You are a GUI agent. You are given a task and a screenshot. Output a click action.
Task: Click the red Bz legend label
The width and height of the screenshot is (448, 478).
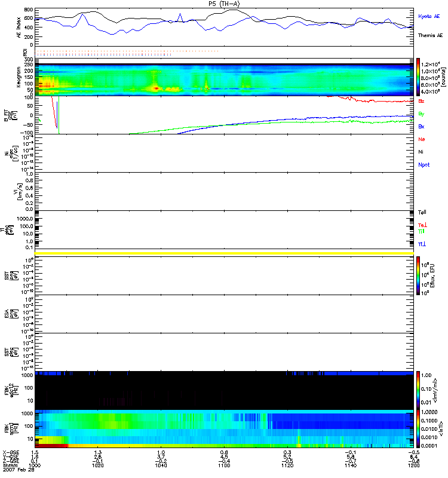click(421, 101)
